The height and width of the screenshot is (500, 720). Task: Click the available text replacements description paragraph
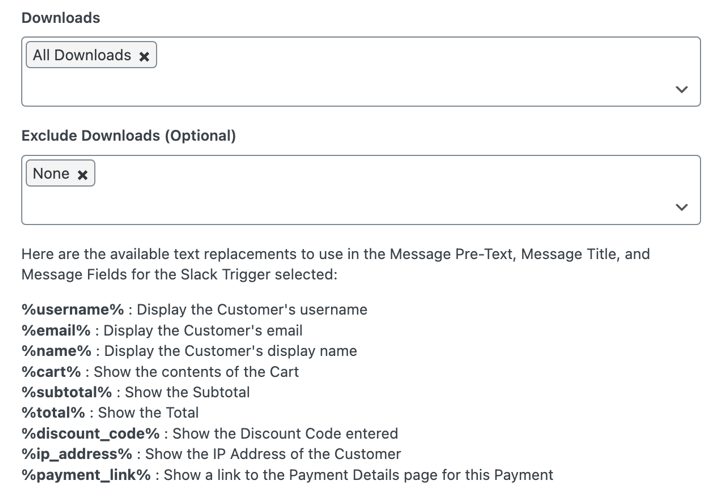(335, 264)
